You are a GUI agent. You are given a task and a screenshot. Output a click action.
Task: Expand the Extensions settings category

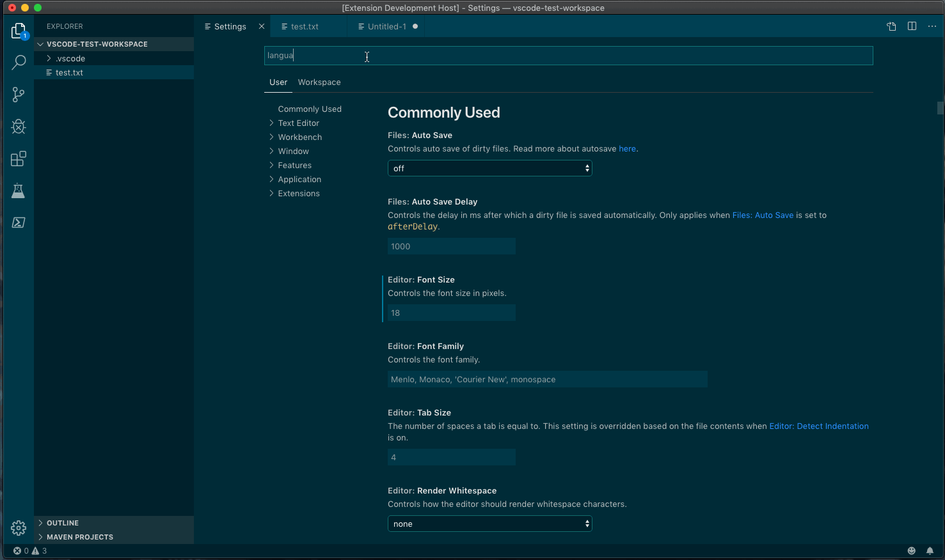coord(298,194)
